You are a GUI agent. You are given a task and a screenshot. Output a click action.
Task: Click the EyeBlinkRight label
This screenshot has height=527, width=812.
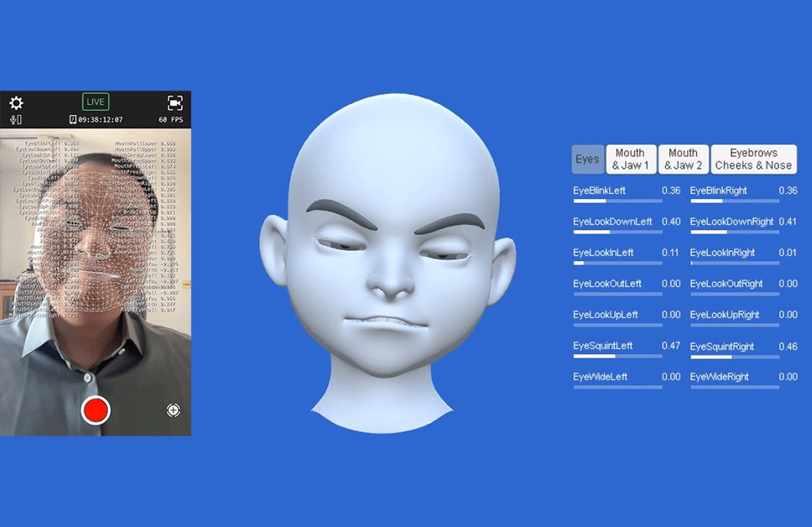[718, 190]
